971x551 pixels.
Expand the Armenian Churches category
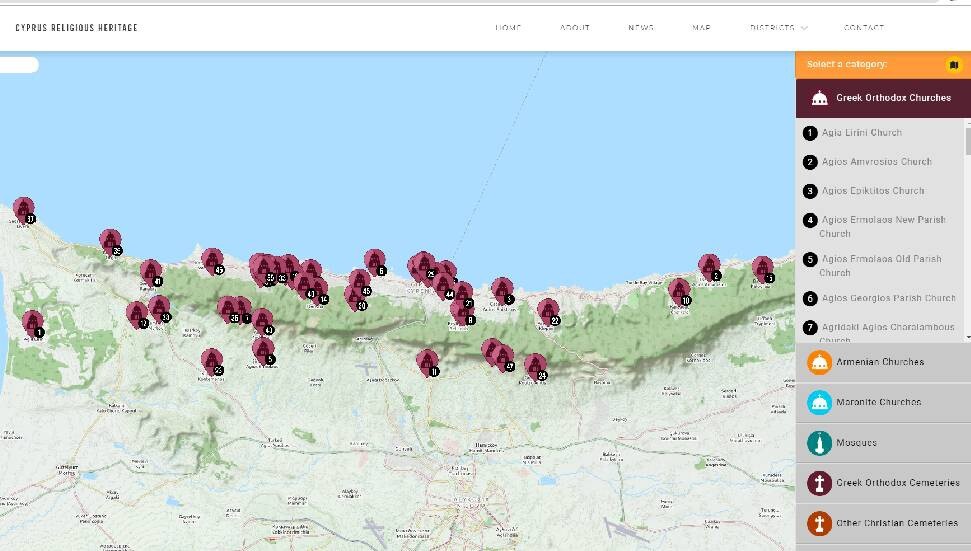pyautogui.click(x=883, y=362)
